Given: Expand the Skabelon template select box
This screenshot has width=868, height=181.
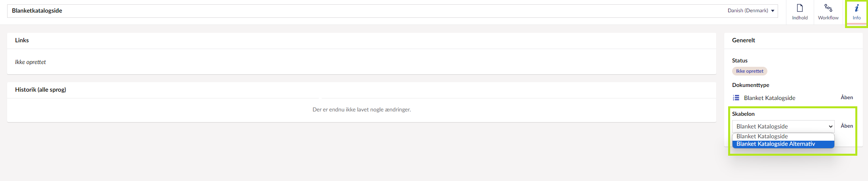Looking at the screenshot, I should (x=783, y=126).
